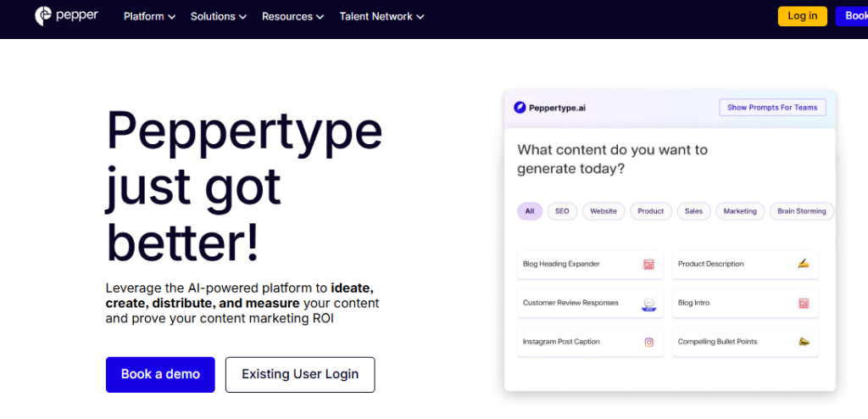The width and height of the screenshot is (868, 419).
Task: Expand the Resources menu chevron
Action: pos(320,17)
